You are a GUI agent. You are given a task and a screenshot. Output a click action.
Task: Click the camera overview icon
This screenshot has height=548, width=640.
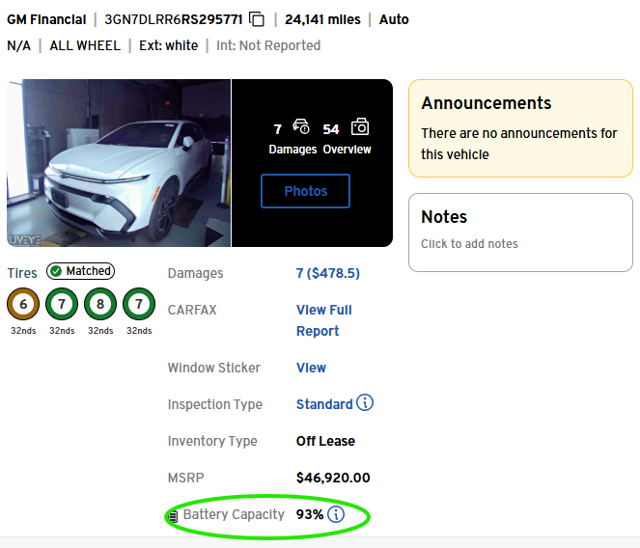360,127
